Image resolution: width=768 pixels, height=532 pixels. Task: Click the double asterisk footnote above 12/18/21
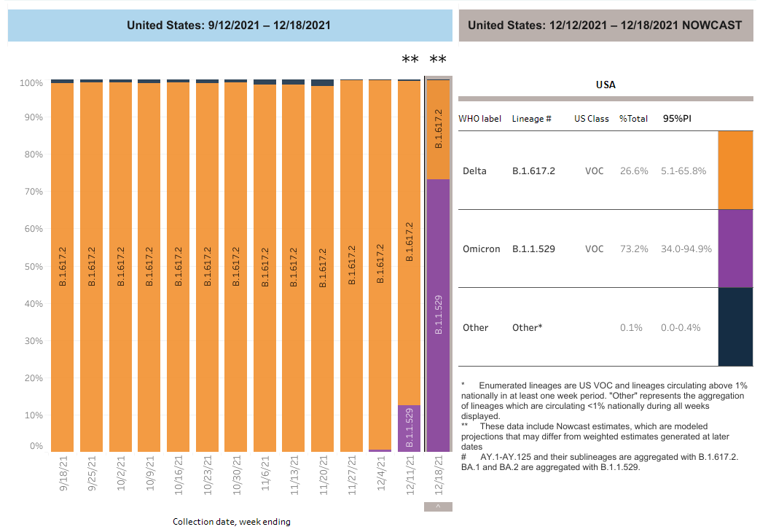click(436, 58)
